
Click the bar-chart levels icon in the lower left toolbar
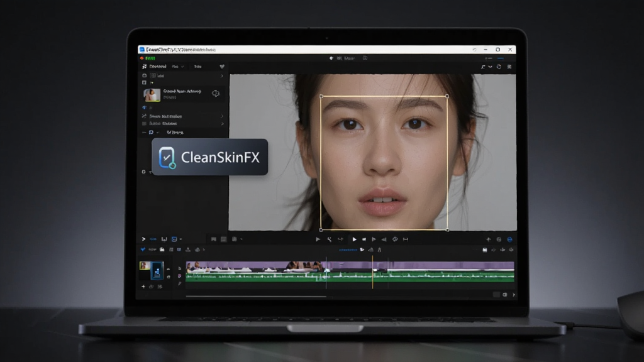164,239
